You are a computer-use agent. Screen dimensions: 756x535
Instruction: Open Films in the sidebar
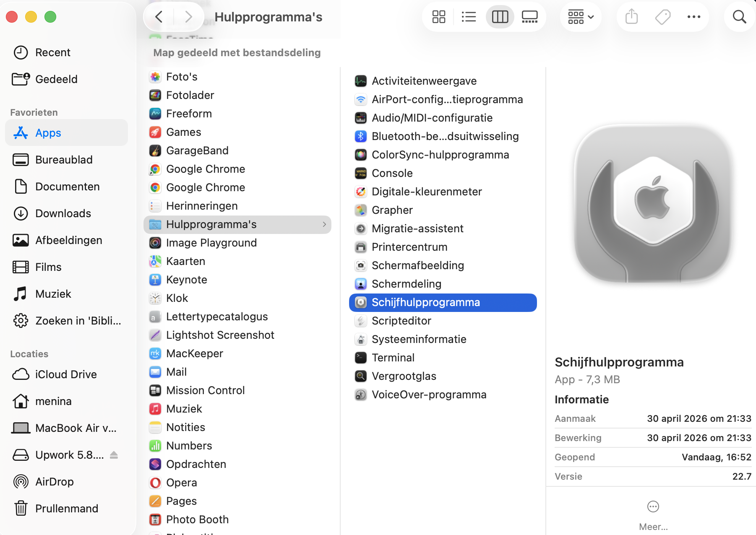click(66, 267)
